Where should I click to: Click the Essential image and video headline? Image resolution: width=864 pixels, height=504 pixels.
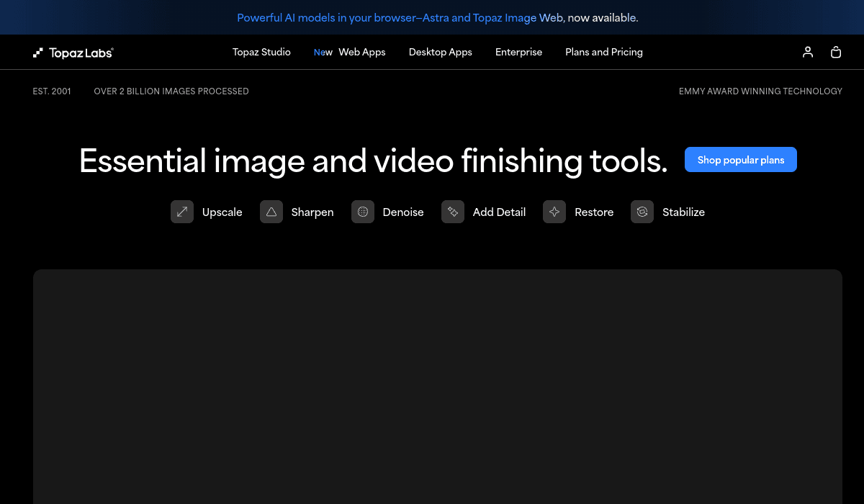(x=374, y=160)
